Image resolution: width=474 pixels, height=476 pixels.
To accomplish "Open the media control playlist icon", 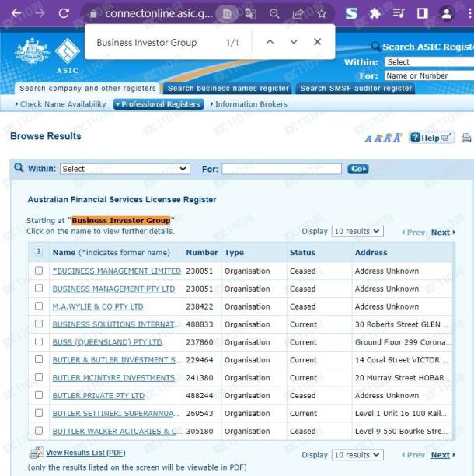I will (x=399, y=13).
